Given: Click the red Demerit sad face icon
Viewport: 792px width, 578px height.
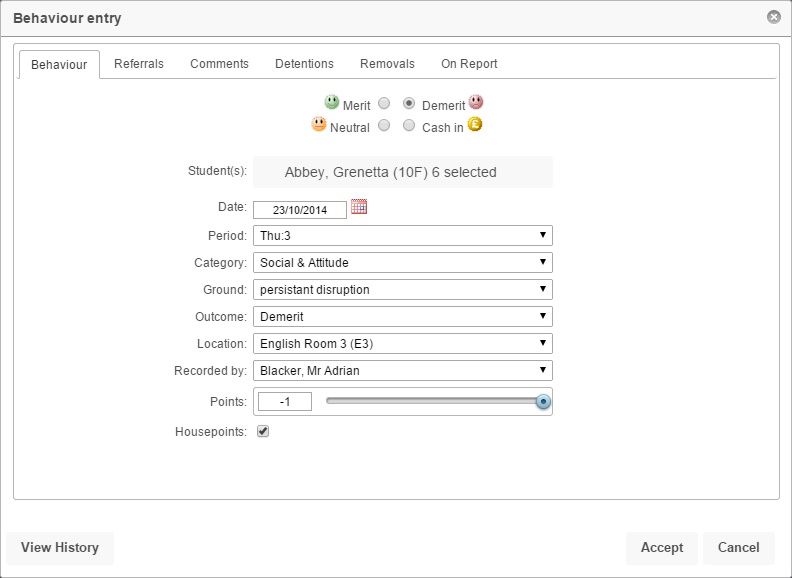Looking at the screenshot, I should [x=476, y=102].
